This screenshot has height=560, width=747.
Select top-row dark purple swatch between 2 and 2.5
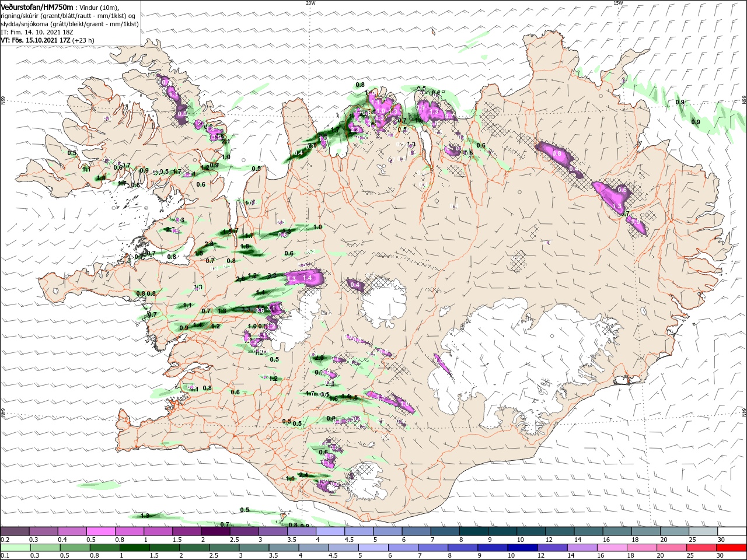[x=215, y=531]
